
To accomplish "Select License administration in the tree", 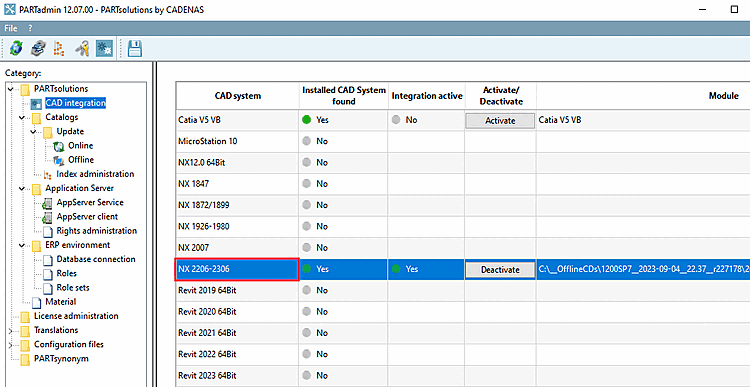I will coord(76,316).
